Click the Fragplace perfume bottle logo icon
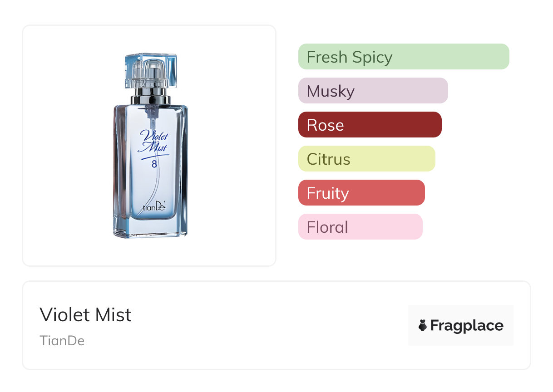The width and height of the screenshot is (553, 392). click(x=423, y=325)
